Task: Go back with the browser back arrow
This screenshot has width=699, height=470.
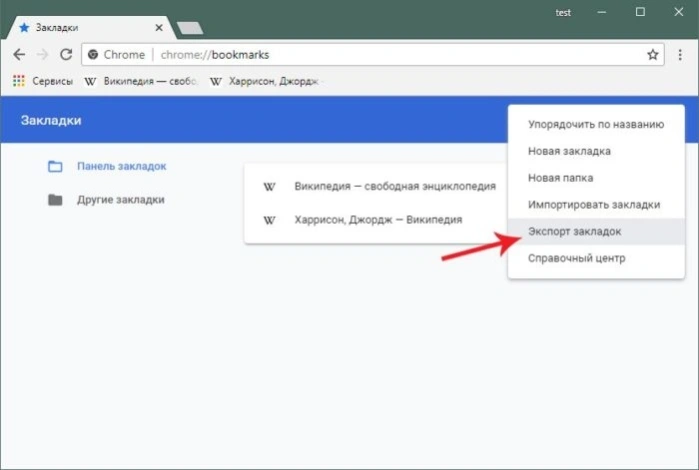Action: click(x=19, y=55)
